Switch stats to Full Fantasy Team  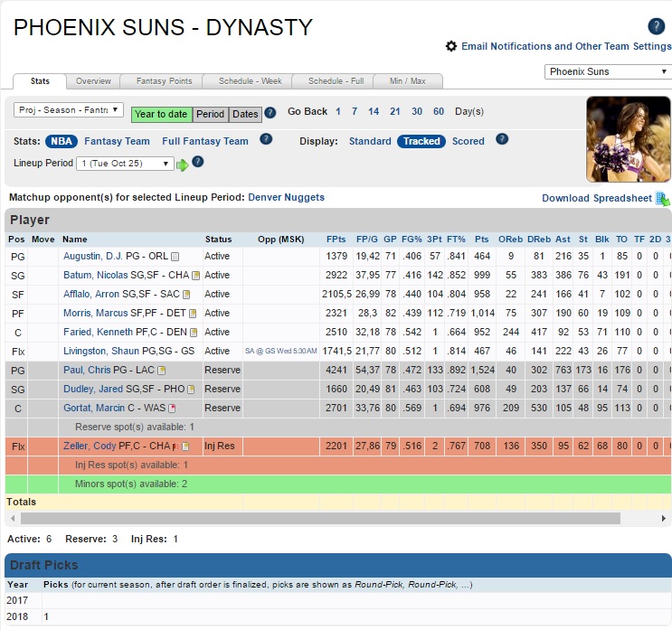(205, 141)
